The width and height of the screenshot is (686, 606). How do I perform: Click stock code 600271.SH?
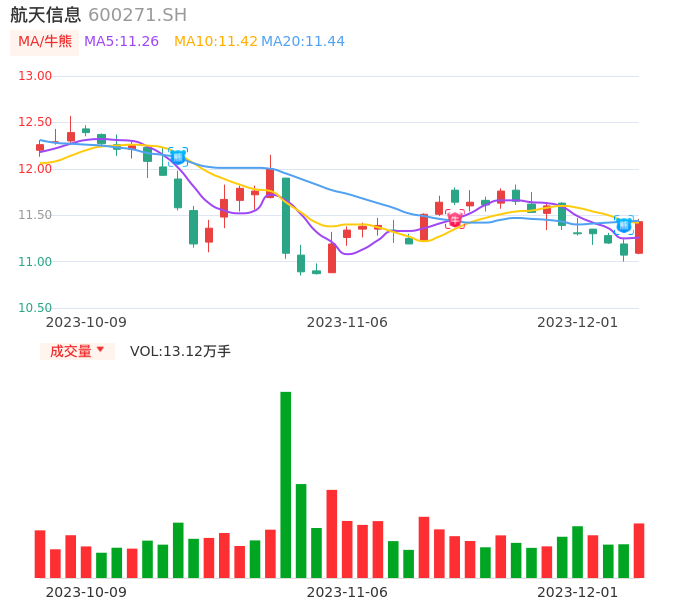pyautogui.click(x=138, y=15)
